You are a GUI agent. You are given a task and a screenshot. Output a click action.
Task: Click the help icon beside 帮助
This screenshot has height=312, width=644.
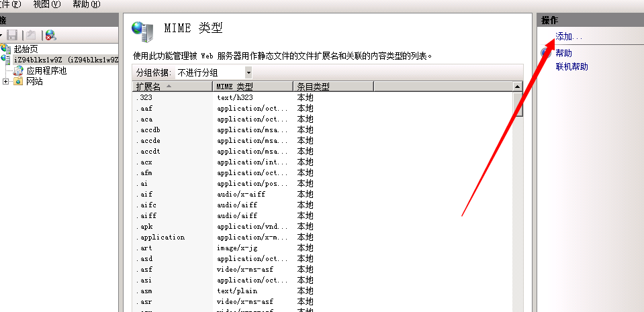click(546, 53)
